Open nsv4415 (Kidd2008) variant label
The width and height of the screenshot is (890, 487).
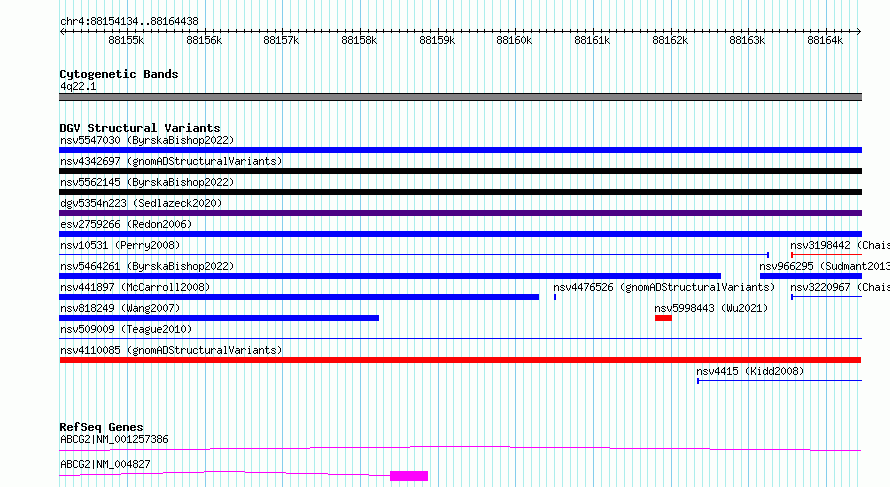coord(750,371)
